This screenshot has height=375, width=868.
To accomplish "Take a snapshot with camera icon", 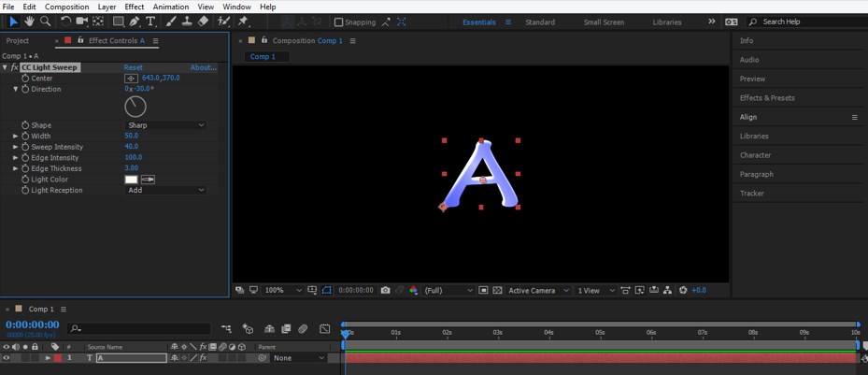I will click(x=385, y=291).
